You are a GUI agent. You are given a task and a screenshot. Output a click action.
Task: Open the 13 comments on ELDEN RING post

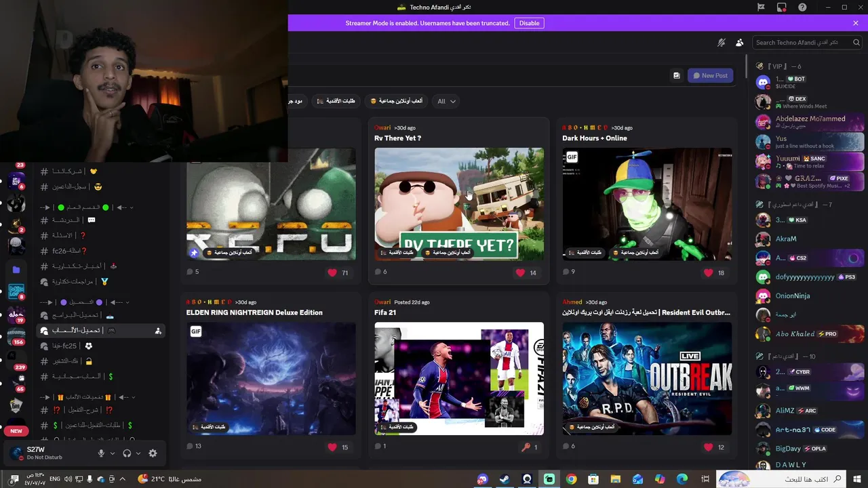pyautogui.click(x=194, y=446)
